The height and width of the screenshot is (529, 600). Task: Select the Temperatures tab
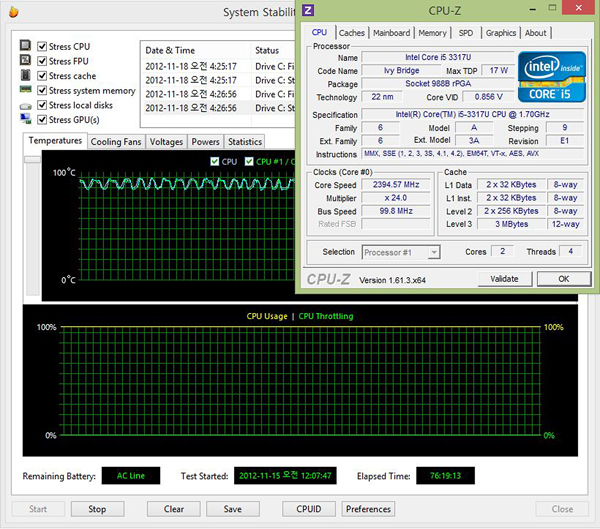[55, 140]
